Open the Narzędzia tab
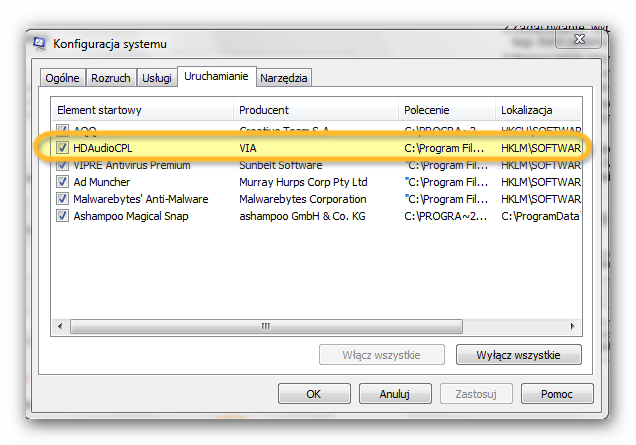Image resolution: width=636 pixels, height=445 pixels. [x=284, y=78]
